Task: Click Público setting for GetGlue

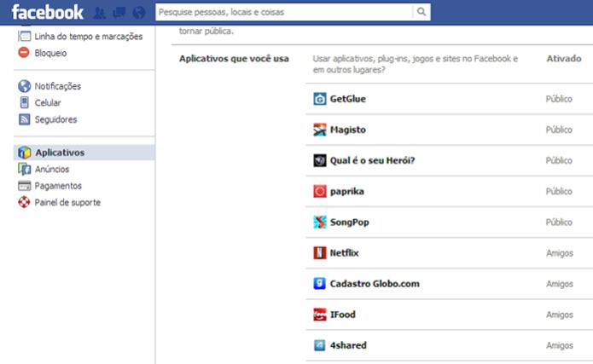Action: [559, 99]
